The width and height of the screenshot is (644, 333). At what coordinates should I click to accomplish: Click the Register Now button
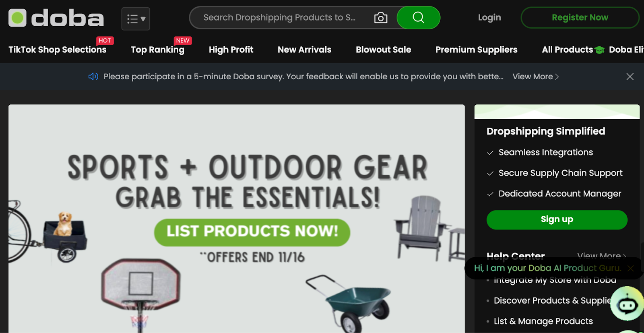(580, 18)
